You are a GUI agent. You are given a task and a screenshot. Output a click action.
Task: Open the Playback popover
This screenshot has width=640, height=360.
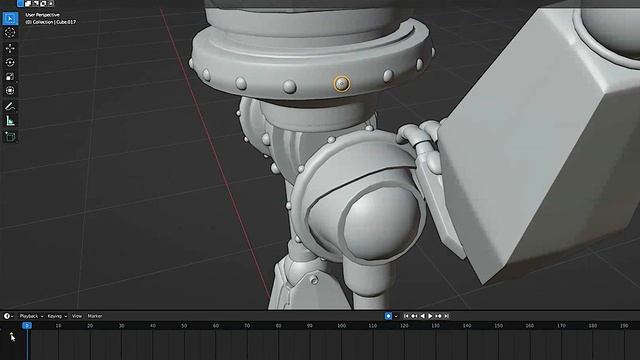click(x=31, y=316)
